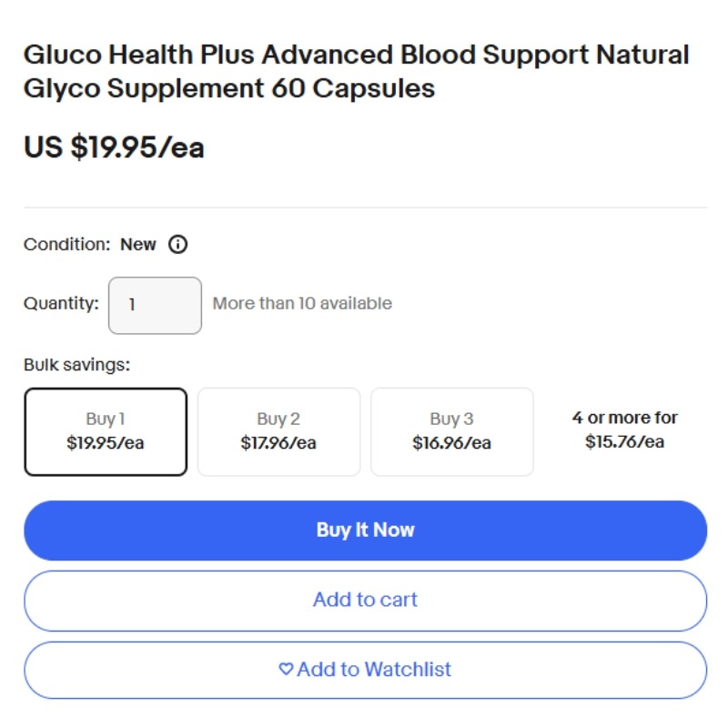This screenshot has height=728, width=728.
Task: Click the Condition label
Action: [67, 244]
